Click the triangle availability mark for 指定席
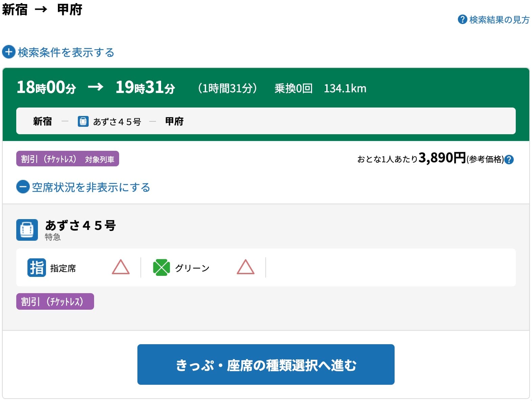 tap(121, 267)
